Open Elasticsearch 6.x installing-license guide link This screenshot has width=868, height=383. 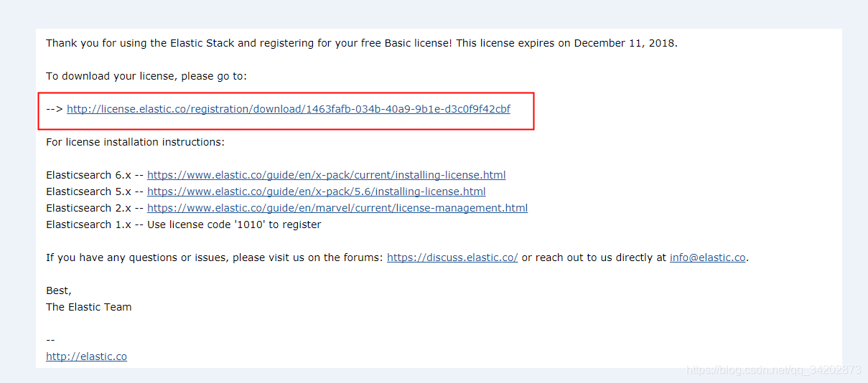coord(327,175)
